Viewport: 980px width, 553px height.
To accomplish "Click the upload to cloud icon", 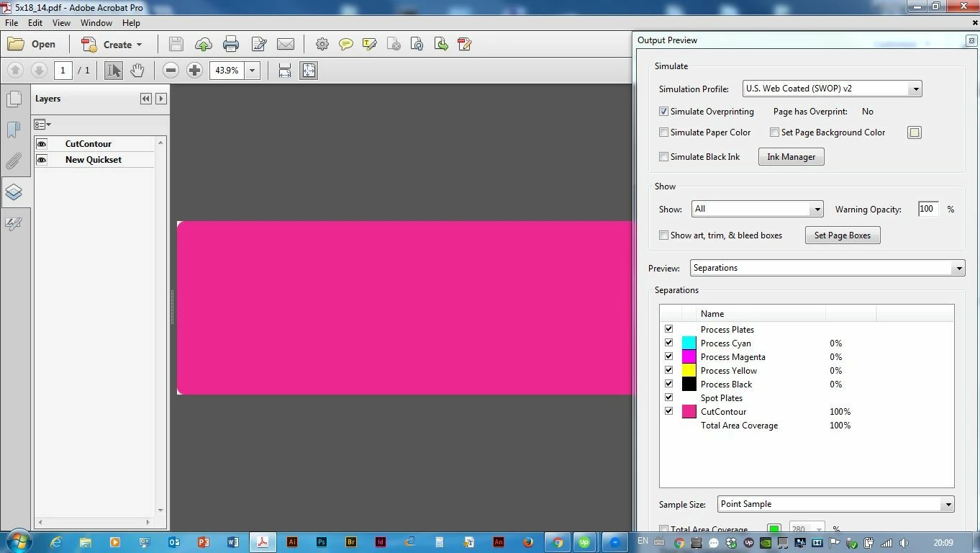I will pos(203,45).
